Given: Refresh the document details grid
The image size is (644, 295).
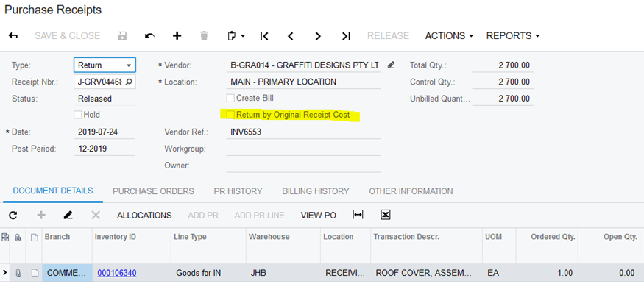Looking at the screenshot, I should [13, 215].
